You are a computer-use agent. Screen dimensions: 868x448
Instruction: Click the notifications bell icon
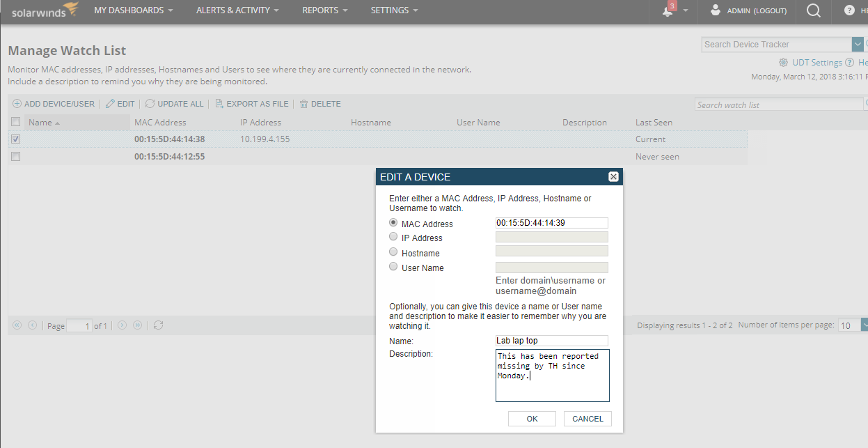coord(668,11)
